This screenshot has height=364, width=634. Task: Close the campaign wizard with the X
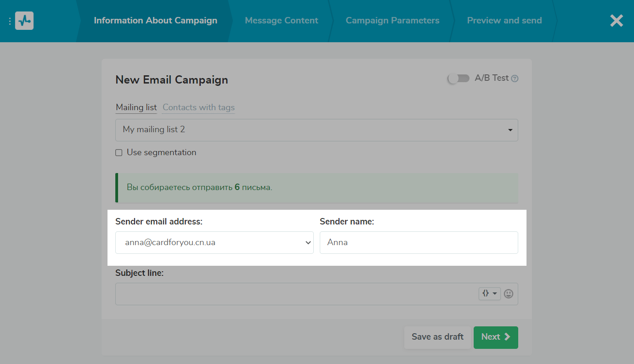point(616,21)
